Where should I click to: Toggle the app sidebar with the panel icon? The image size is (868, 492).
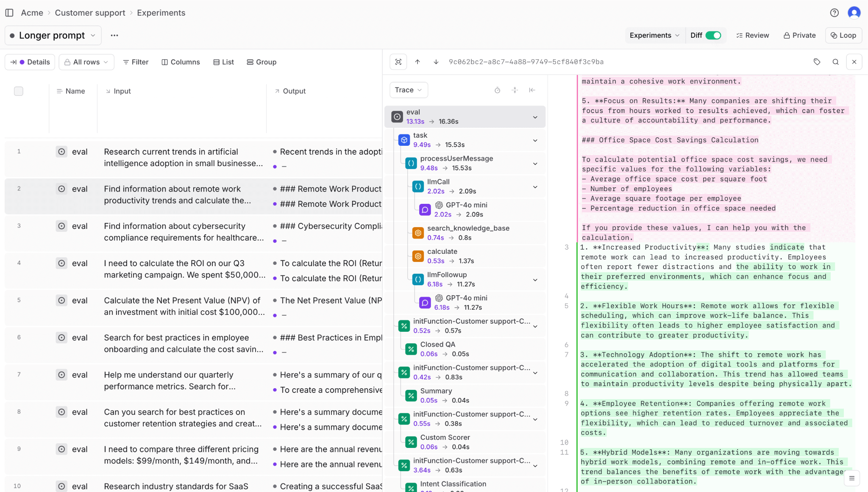[x=9, y=12]
